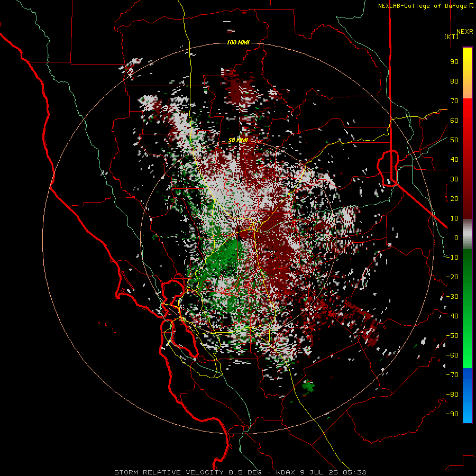This screenshot has height=476, width=476.
Task: Click the [KT] units label
Action: pos(452,36)
